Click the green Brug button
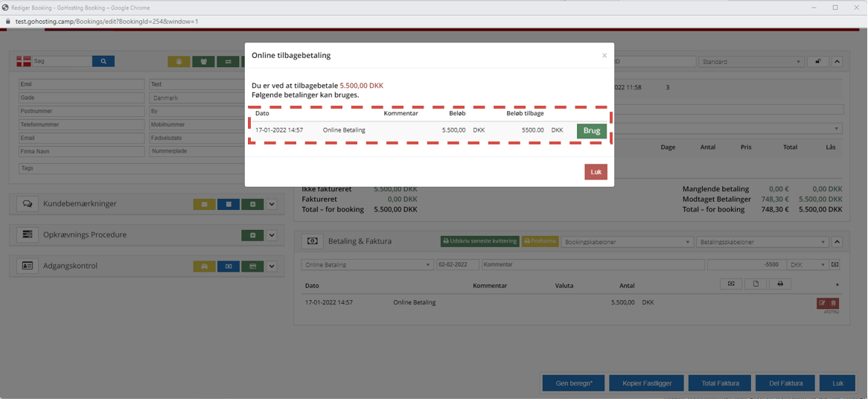868x399 pixels. coord(592,131)
